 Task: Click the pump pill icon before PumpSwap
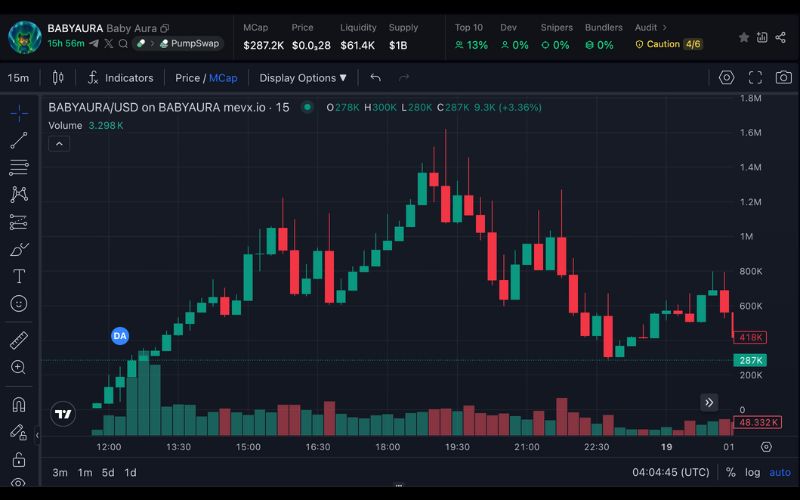pos(141,43)
